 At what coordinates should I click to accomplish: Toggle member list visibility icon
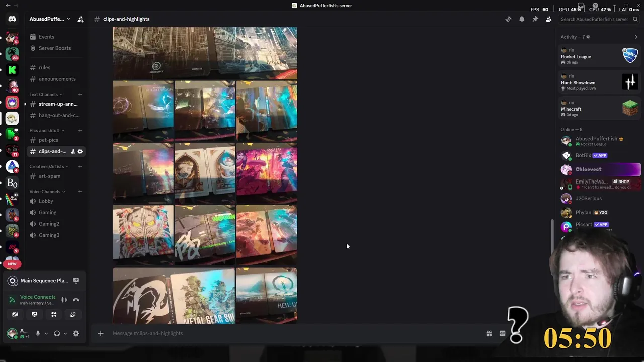(x=549, y=19)
